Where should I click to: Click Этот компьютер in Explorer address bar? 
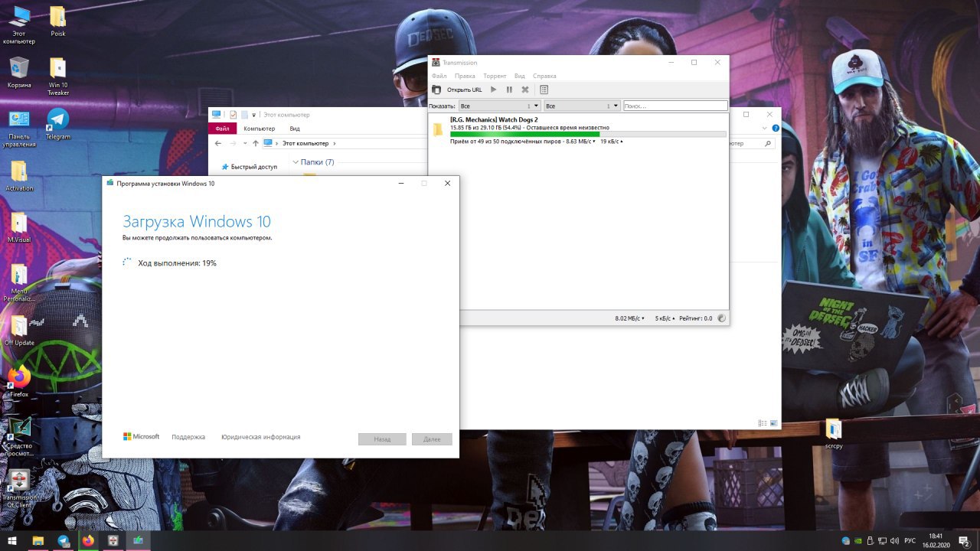point(305,143)
